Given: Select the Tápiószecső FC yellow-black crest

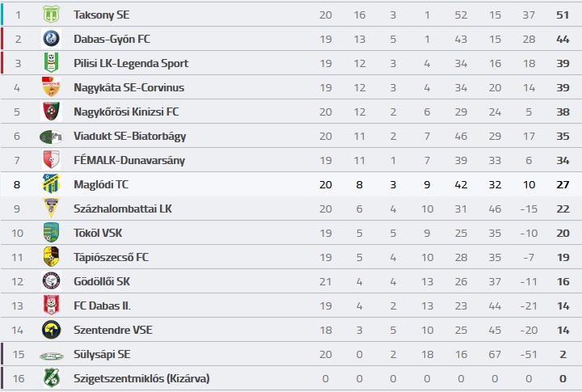Looking at the screenshot, I should (51, 257).
